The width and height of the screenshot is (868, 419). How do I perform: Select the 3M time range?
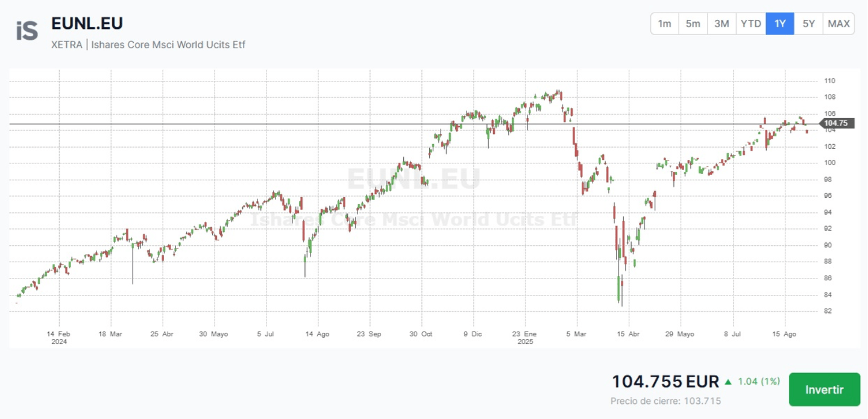click(x=722, y=24)
